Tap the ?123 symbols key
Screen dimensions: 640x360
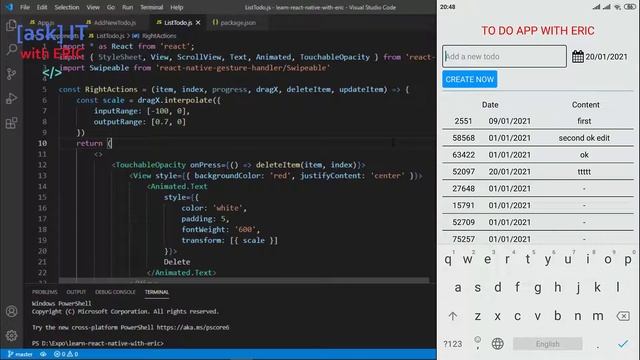coord(453,344)
